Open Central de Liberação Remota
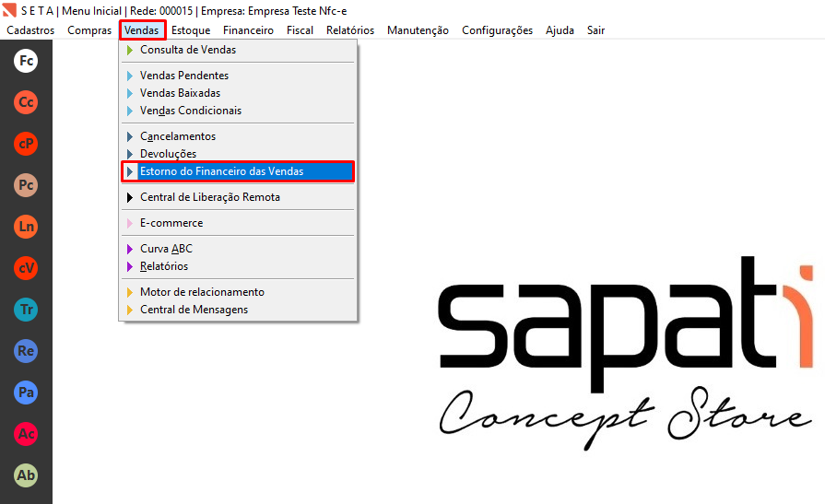This screenshot has width=825, height=504. 238,197
